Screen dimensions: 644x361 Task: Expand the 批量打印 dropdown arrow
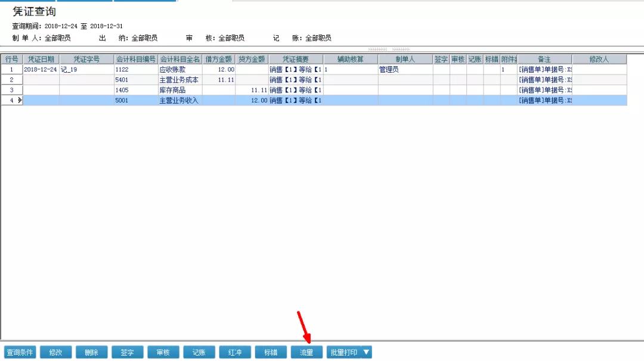(367, 353)
